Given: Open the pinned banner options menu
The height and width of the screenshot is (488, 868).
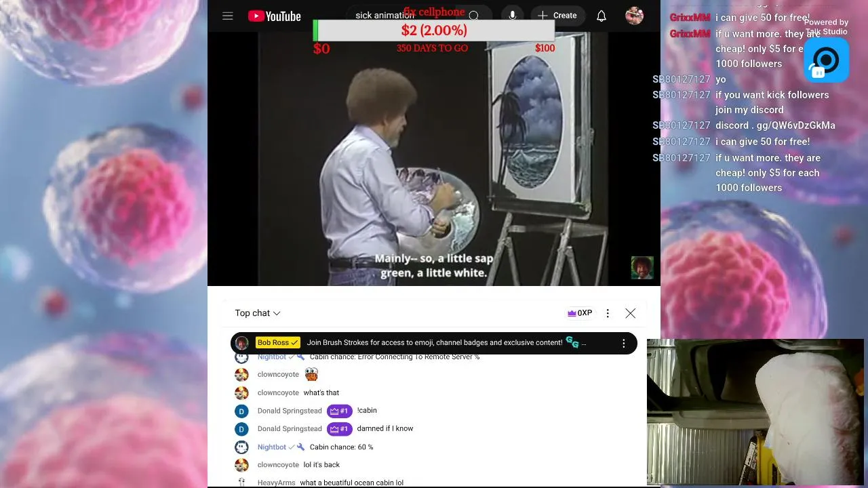Looking at the screenshot, I should tap(624, 344).
